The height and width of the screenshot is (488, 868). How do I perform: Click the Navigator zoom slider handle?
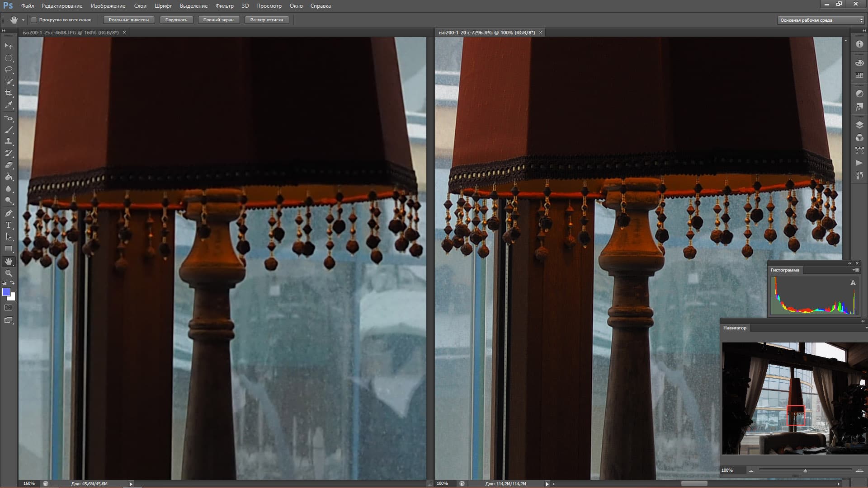point(805,471)
